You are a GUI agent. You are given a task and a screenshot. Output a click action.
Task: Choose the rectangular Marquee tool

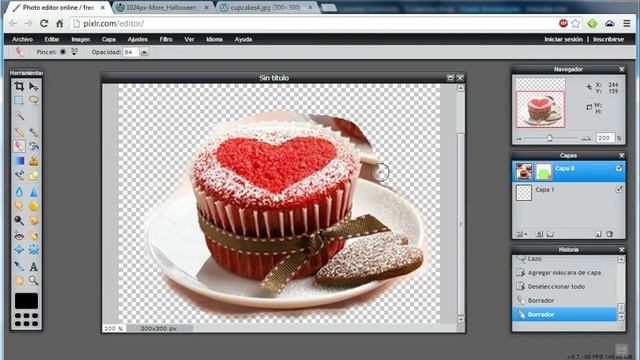[19, 100]
